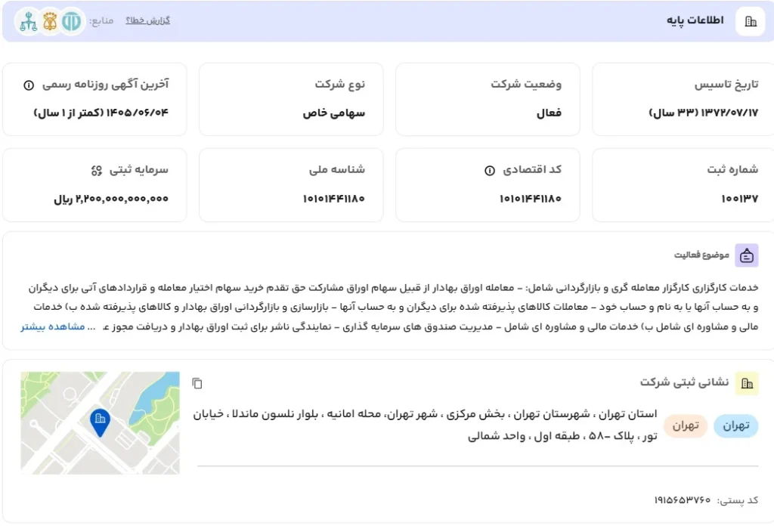Click the building icon next to اطلاعات پایه
774x532 pixels.
click(x=751, y=21)
